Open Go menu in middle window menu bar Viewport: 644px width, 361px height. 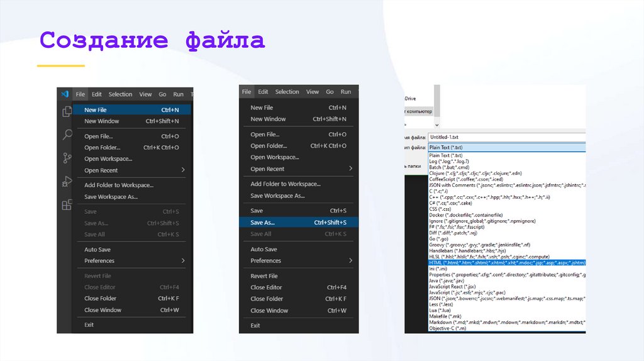point(330,92)
